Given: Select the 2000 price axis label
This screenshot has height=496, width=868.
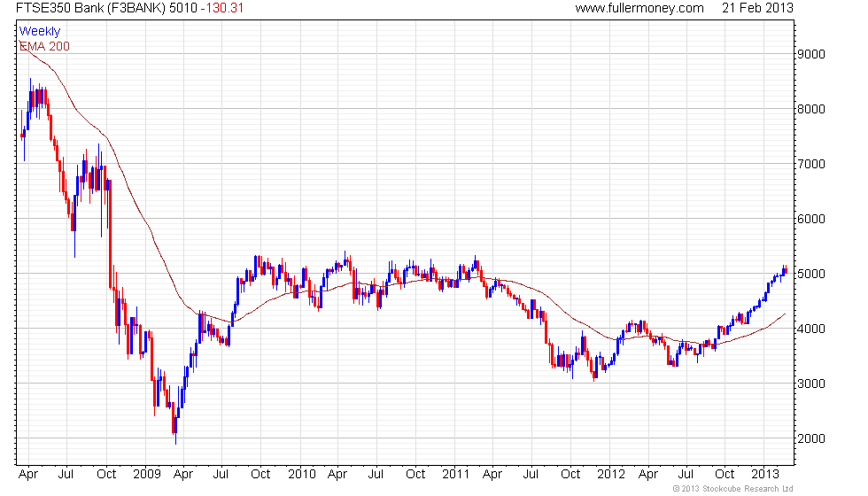Looking at the screenshot, I should point(811,438).
